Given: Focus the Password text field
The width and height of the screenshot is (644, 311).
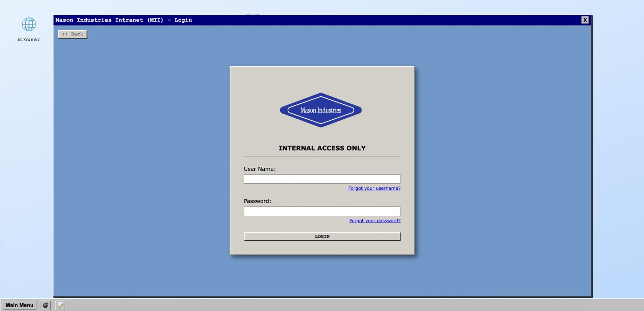Looking at the screenshot, I should pos(322,211).
